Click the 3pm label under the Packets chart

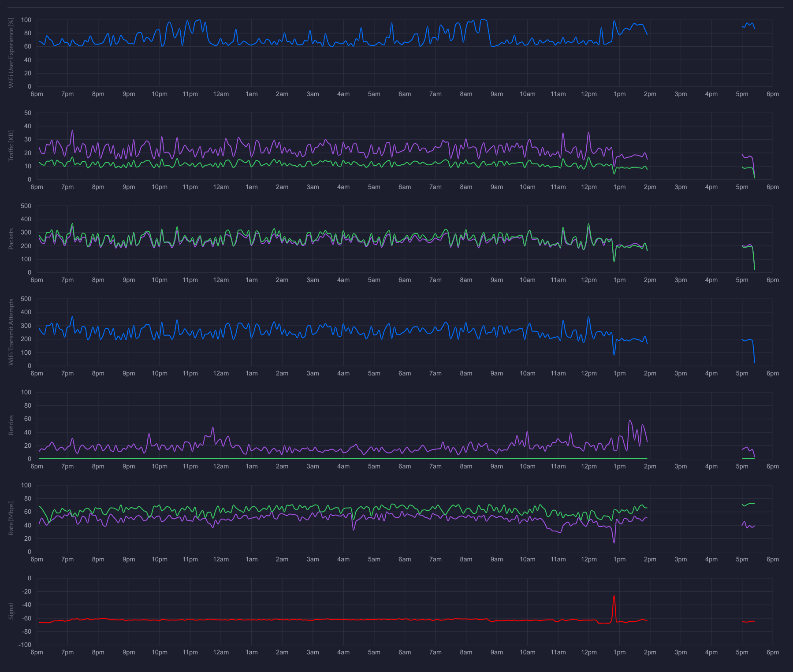coord(681,280)
